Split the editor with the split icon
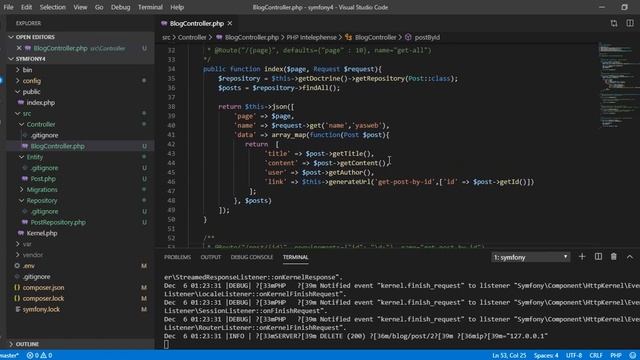640x360 pixels. 630,23
